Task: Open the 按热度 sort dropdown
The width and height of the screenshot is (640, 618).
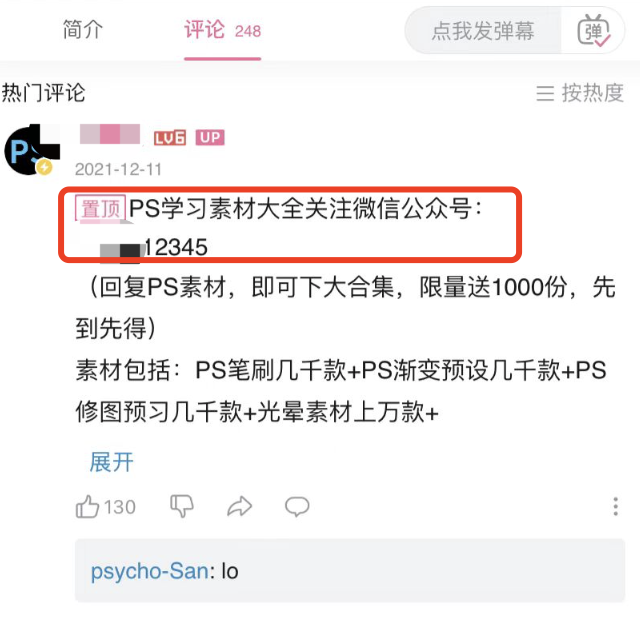Action: (580, 93)
